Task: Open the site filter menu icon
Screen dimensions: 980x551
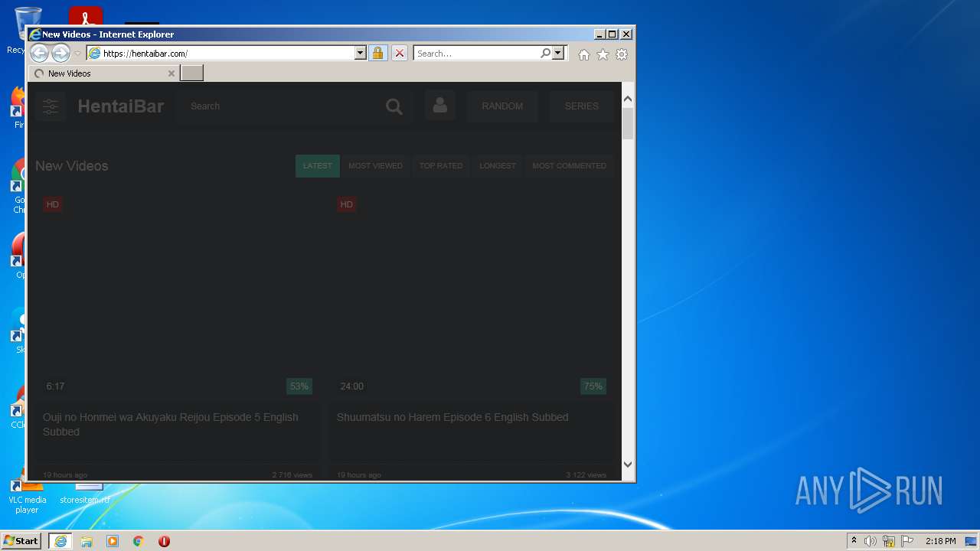Action: (51, 106)
